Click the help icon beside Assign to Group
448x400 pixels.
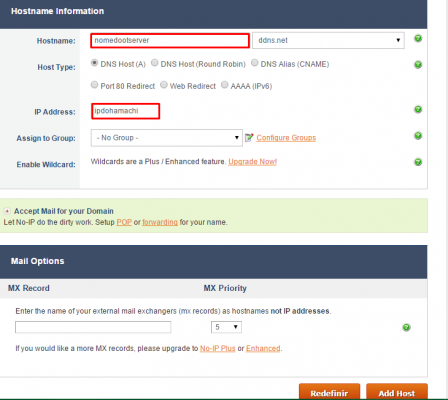click(418, 136)
